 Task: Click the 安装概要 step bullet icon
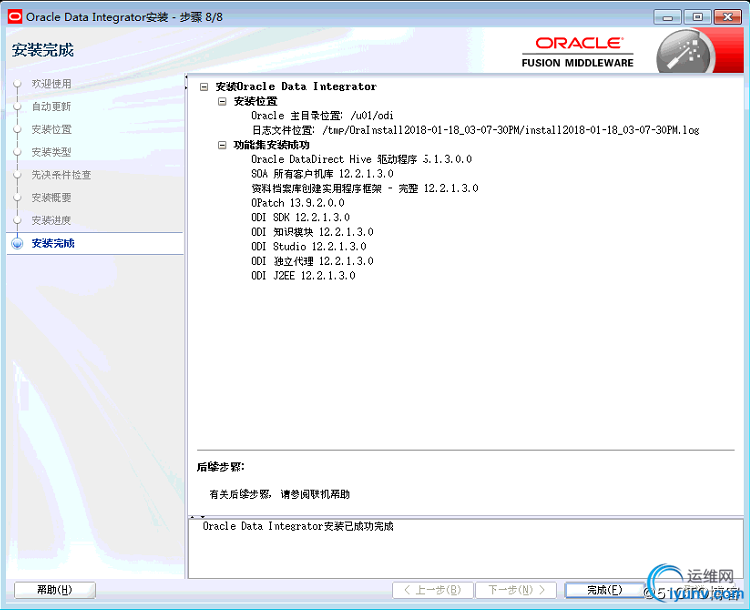click(x=17, y=198)
